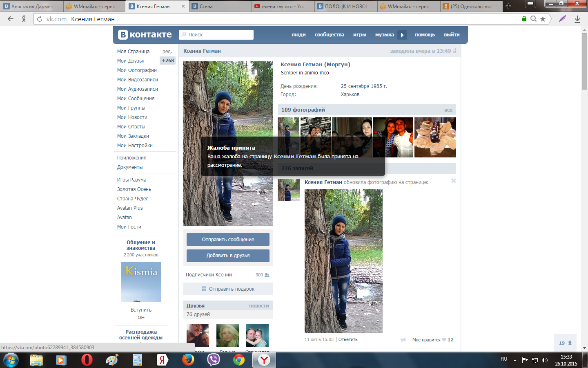Viewport: 588px width, 368px height.
Task: Open the downloads arrow icon
Action: tap(577, 19)
